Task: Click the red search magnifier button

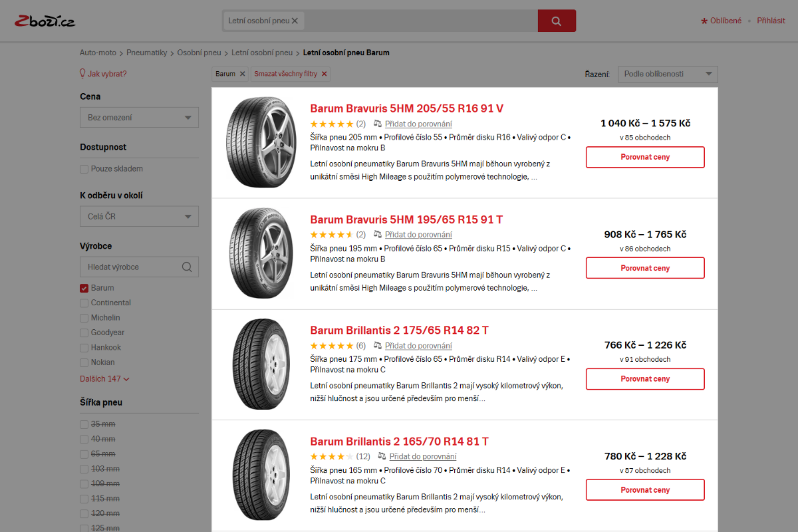Action: click(557, 21)
